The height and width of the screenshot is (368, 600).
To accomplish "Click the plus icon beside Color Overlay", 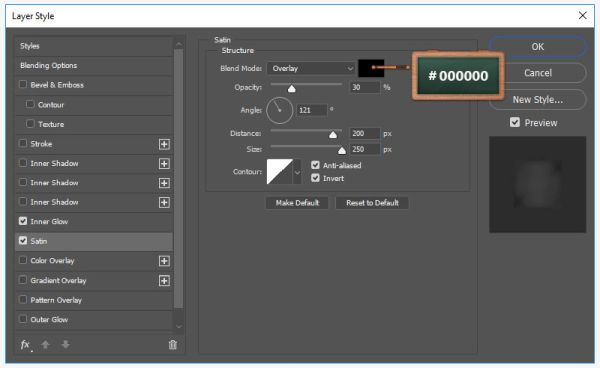I will pos(164,261).
